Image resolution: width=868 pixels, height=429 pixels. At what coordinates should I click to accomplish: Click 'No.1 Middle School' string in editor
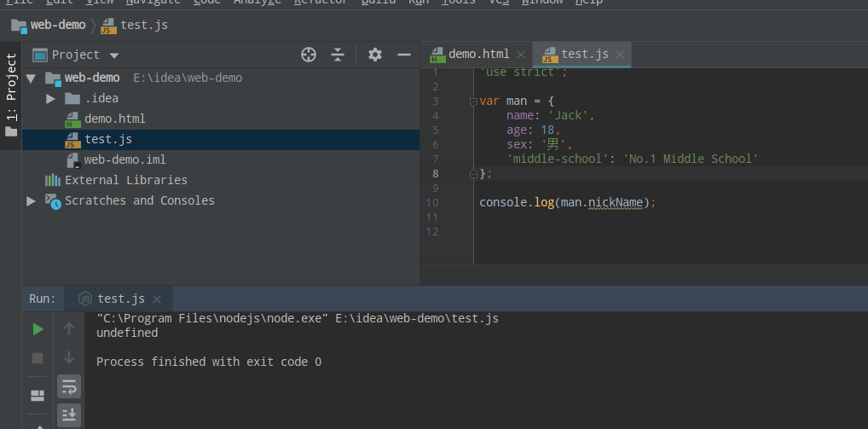click(691, 159)
